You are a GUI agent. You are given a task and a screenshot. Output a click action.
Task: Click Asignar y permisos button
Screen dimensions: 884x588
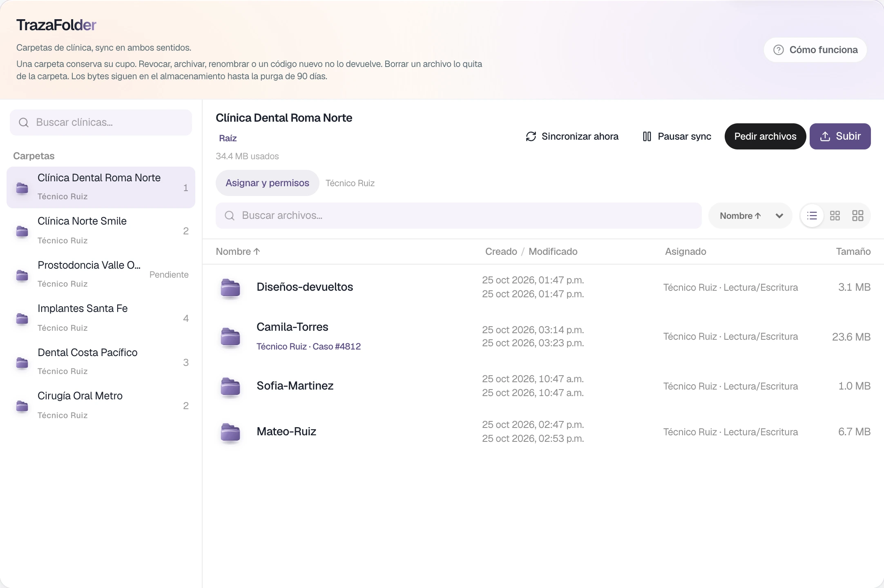click(267, 183)
